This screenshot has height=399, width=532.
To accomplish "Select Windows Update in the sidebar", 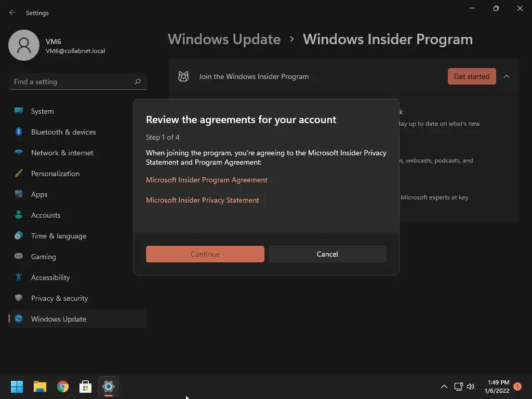I will [78, 318].
